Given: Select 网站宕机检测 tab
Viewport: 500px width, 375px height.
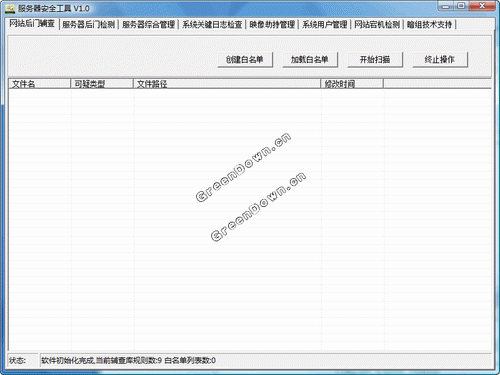Looking at the screenshot, I should pos(377,24).
